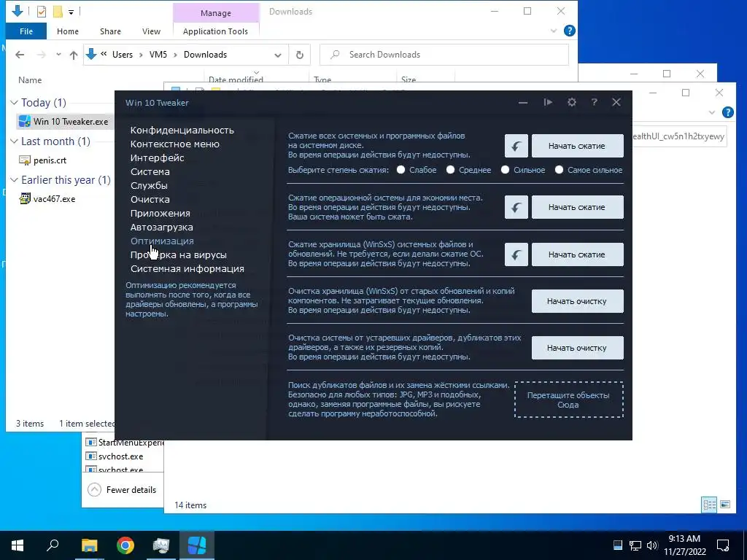Click the vac467.exe file icon
Image resolution: width=747 pixels, height=560 pixels.
click(x=25, y=198)
